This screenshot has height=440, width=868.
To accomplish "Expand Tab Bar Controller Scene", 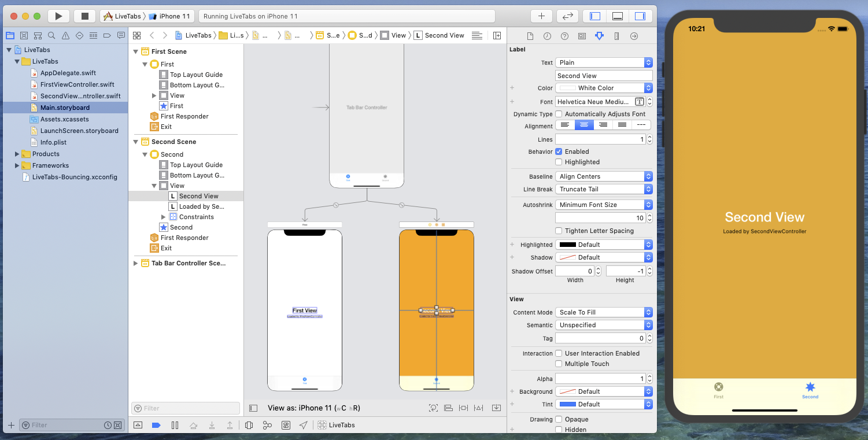I will (136, 263).
